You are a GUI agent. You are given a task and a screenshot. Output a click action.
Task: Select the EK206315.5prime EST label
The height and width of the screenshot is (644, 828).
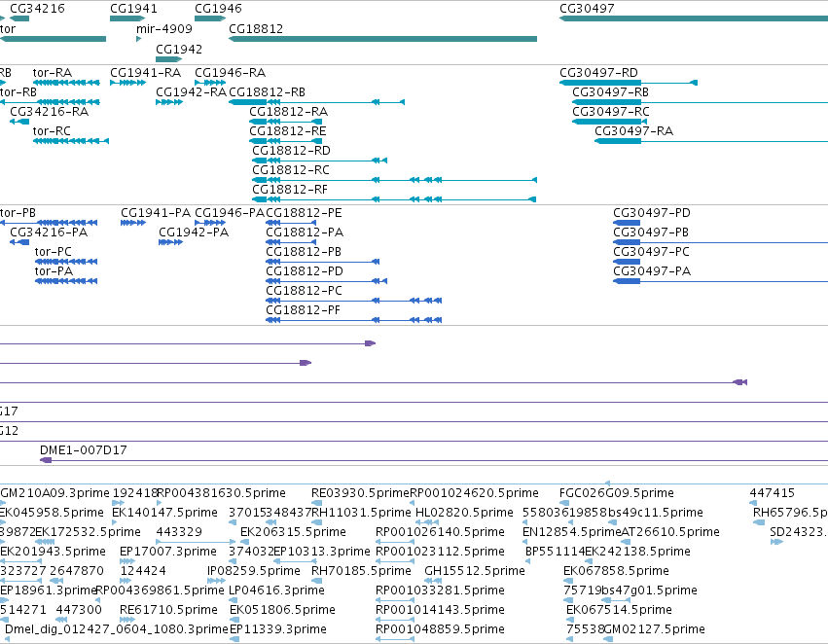click(293, 532)
